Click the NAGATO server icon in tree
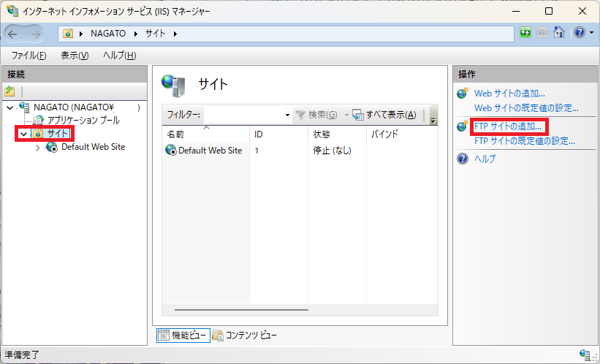The height and width of the screenshot is (364, 600). 24,107
